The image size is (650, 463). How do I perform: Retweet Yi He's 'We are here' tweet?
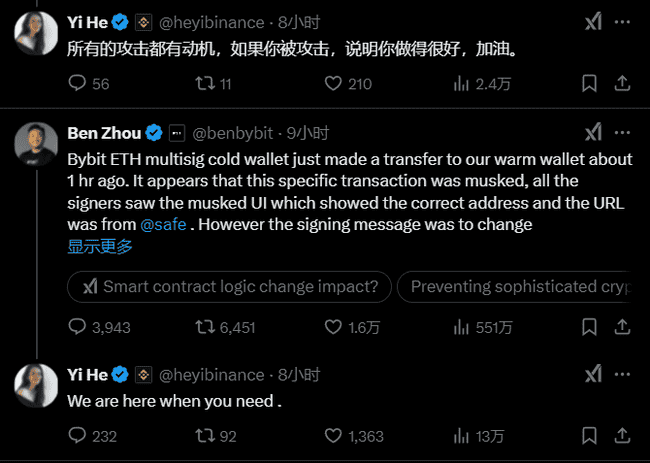tap(206, 436)
